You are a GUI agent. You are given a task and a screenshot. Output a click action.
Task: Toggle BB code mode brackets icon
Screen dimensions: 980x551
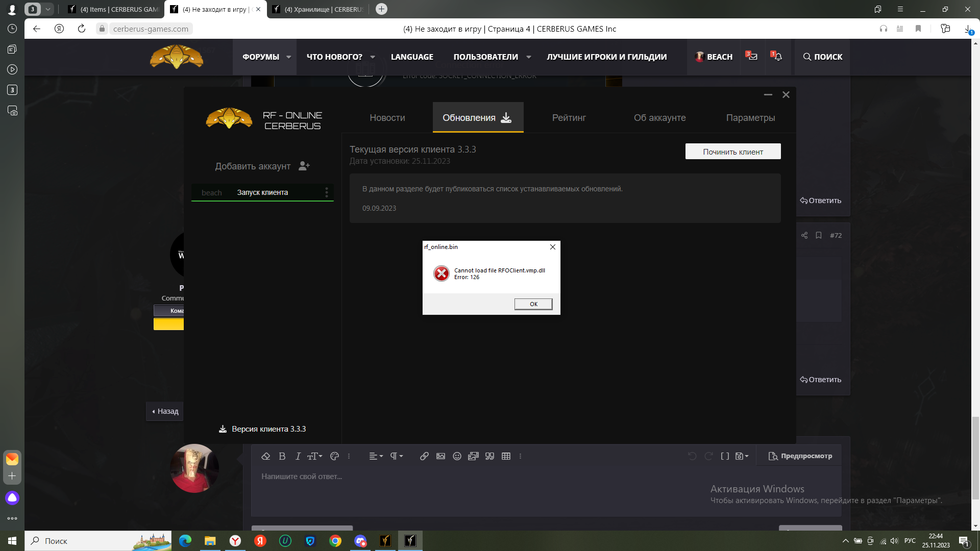coord(725,456)
